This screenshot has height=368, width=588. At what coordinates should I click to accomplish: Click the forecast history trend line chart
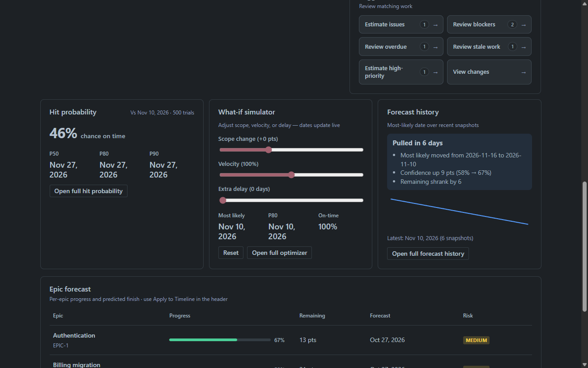460,211
